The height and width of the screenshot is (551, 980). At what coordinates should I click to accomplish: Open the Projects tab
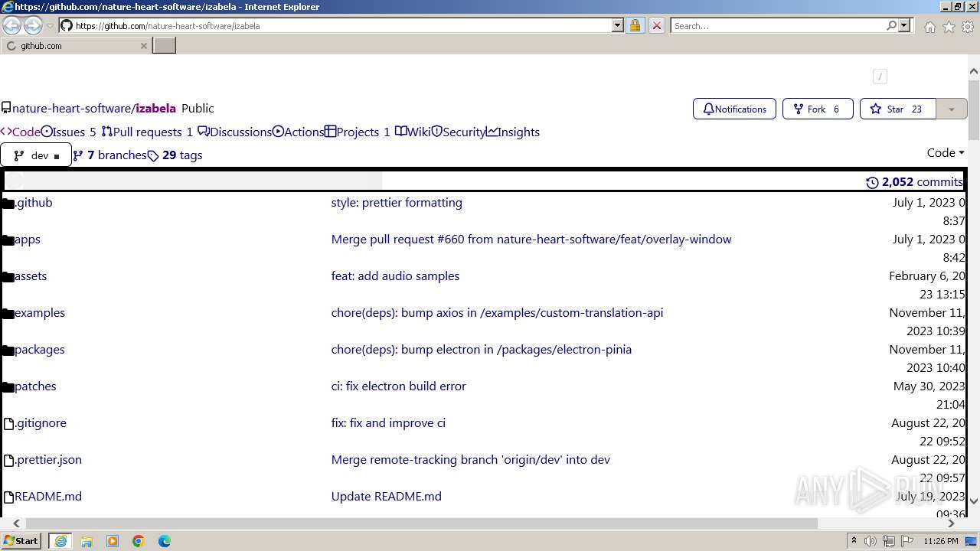point(358,132)
